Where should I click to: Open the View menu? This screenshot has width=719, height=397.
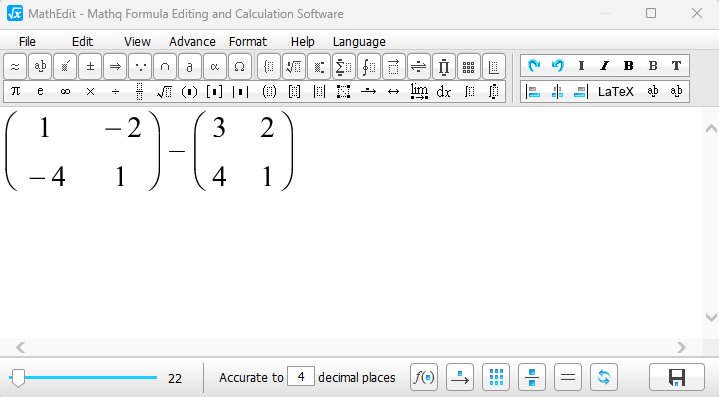click(137, 42)
